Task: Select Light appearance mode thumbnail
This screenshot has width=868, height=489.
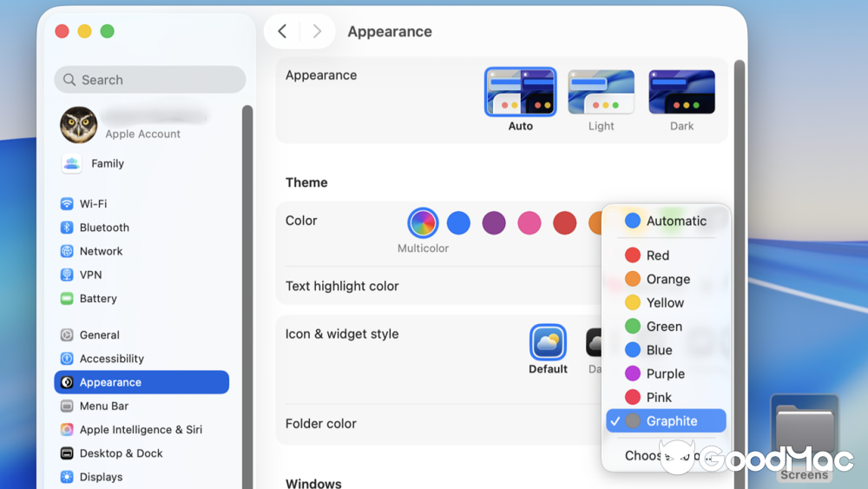Action: coord(602,92)
